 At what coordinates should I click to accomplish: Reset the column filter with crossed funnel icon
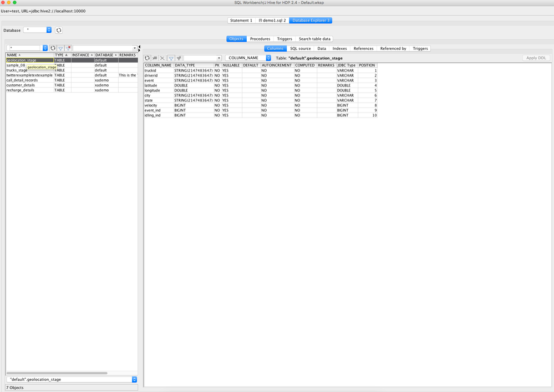(180, 58)
